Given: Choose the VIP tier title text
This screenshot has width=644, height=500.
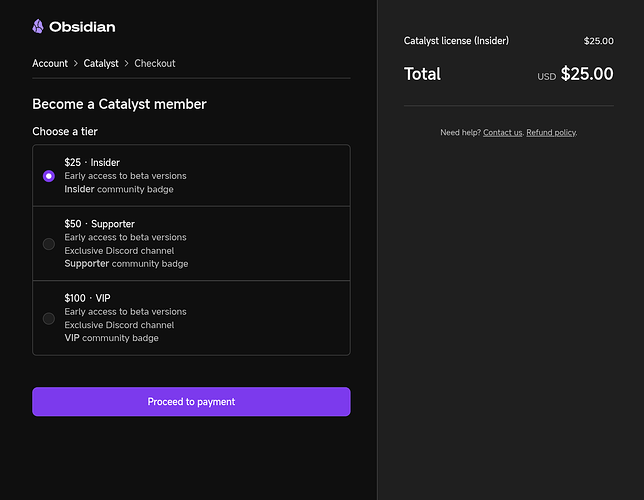Looking at the screenshot, I should coord(87,298).
